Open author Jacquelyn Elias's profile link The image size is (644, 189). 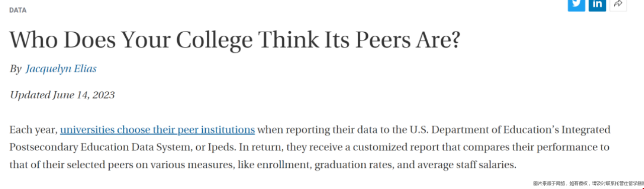61,69
